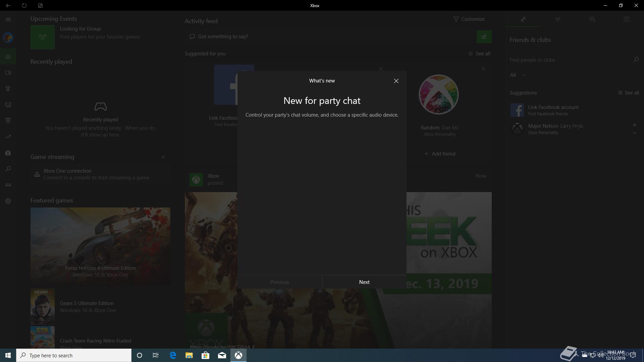
Task: Open Windows Start menu
Action: click(x=8, y=355)
